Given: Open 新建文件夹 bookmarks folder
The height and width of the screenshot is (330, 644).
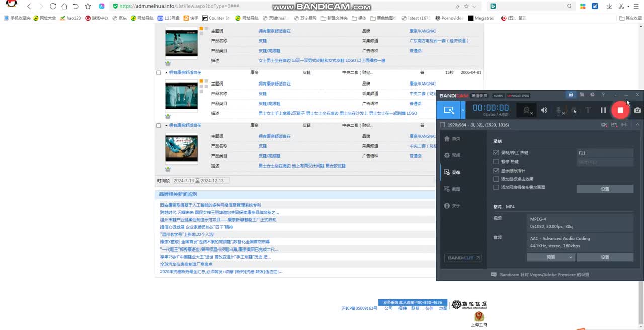Looking at the screenshot, I should (x=334, y=18).
